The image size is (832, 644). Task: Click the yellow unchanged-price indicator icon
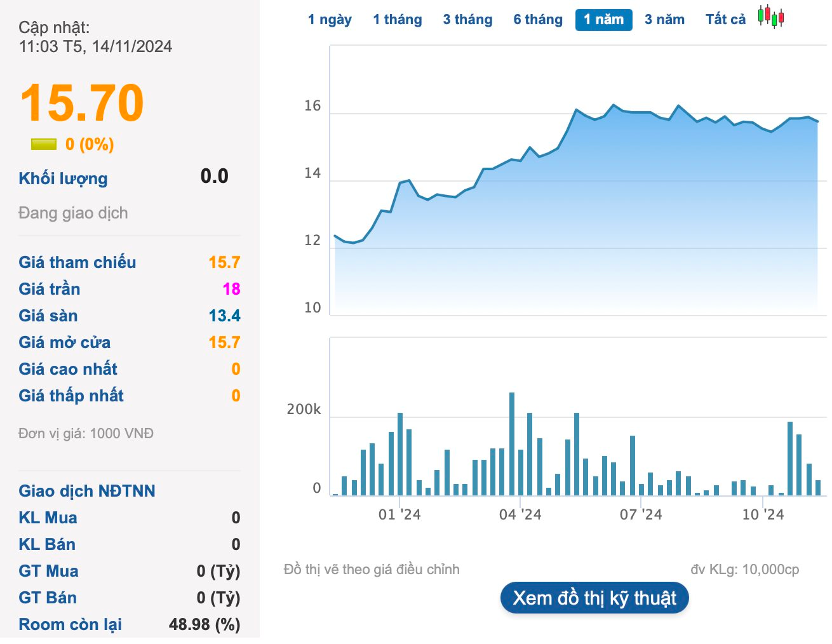coord(44,145)
